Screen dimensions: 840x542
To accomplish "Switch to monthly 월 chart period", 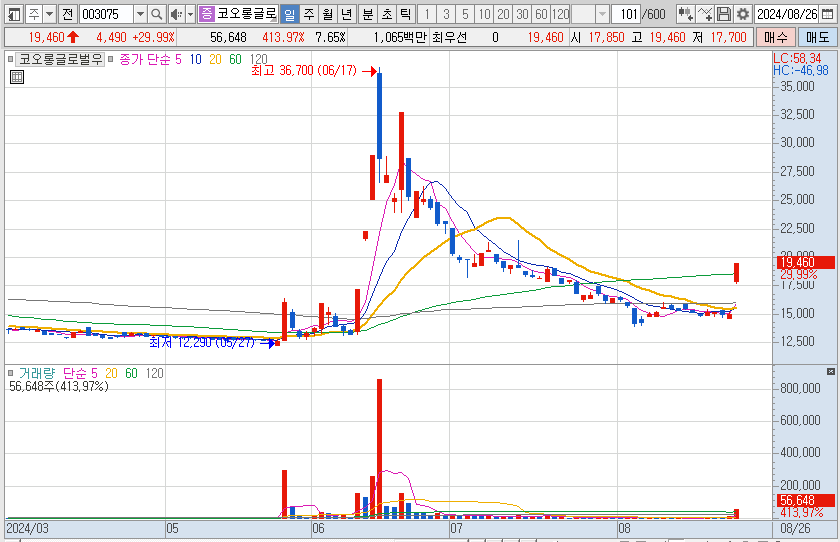I will pos(327,14).
